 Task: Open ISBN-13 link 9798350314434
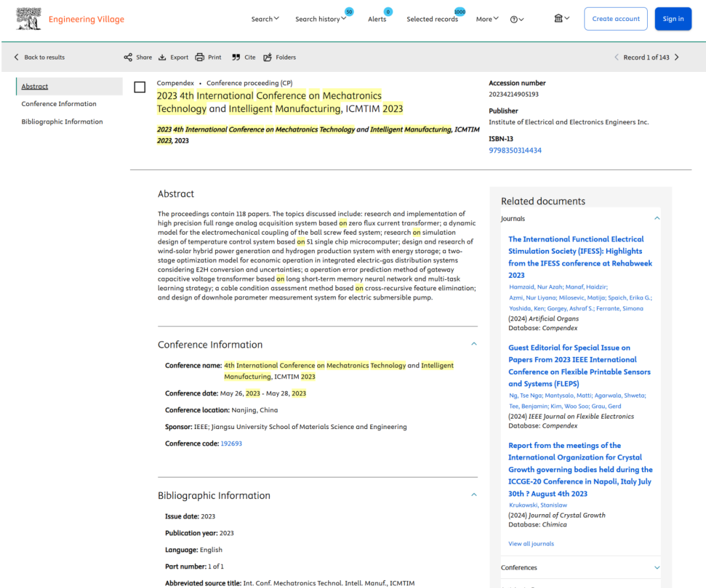[515, 150]
